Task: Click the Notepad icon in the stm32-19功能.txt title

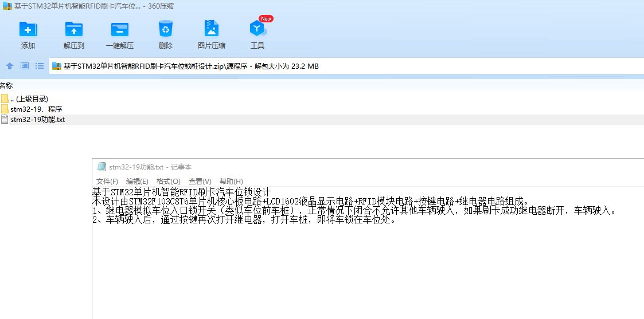Action: coord(102,167)
